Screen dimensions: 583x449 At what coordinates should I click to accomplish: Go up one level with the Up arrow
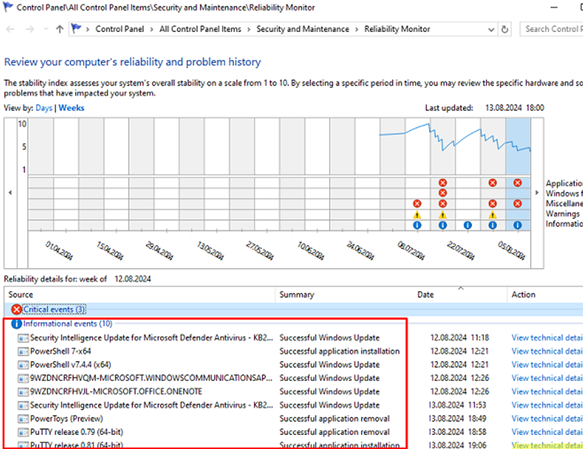(x=59, y=29)
